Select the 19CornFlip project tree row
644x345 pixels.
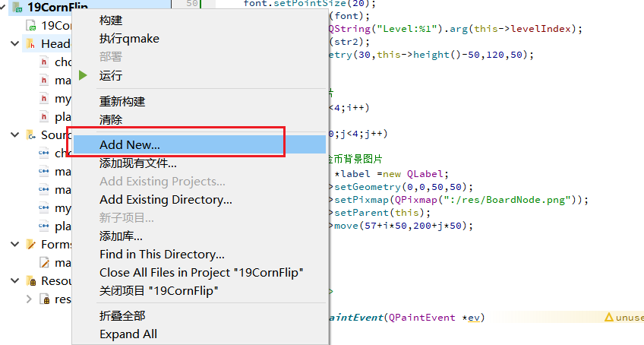pos(88,7)
